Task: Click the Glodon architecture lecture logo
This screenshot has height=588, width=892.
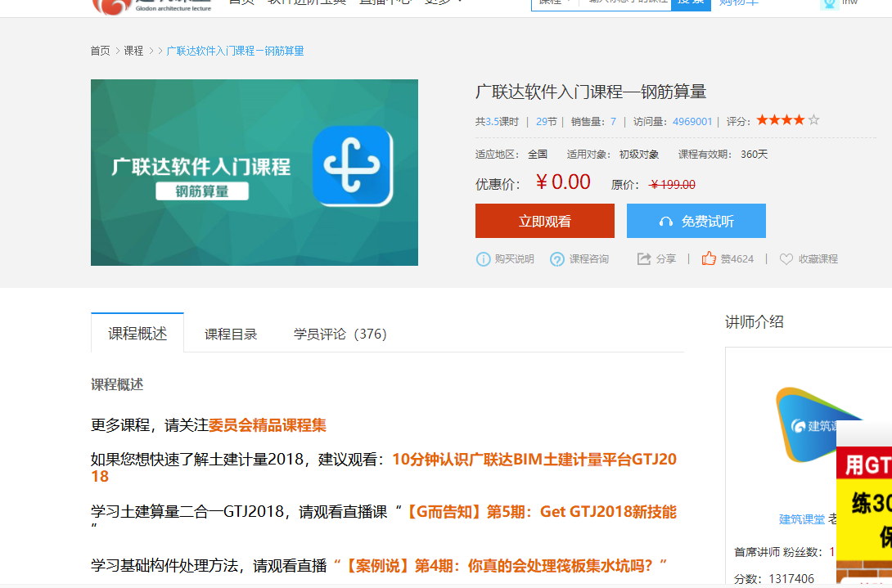Action: click(x=152, y=7)
